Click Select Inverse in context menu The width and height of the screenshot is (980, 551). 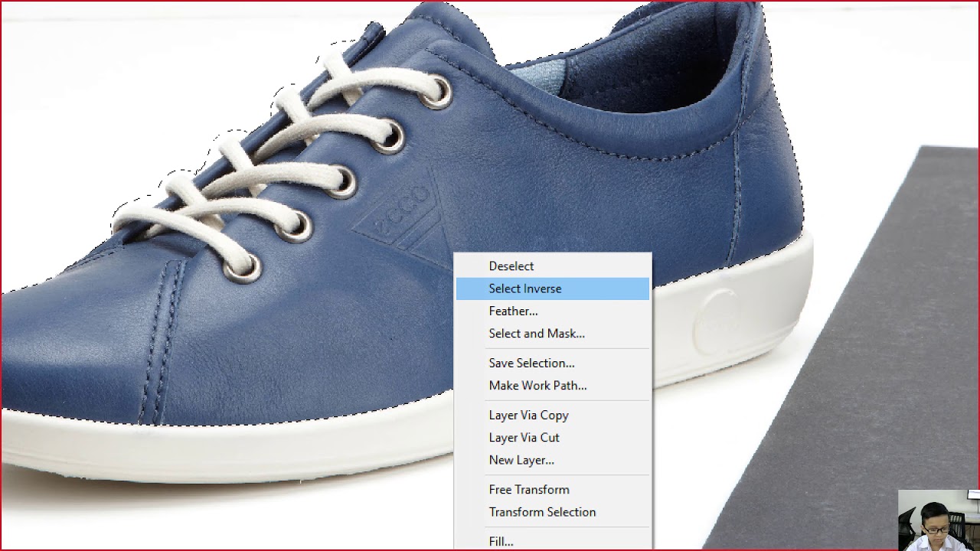coord(552,289)
